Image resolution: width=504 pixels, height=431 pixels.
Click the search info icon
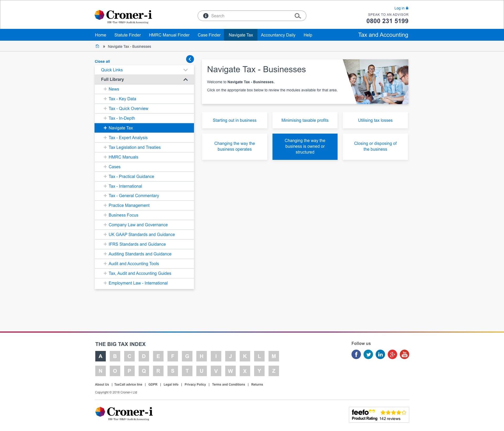(x=206, y=16)
